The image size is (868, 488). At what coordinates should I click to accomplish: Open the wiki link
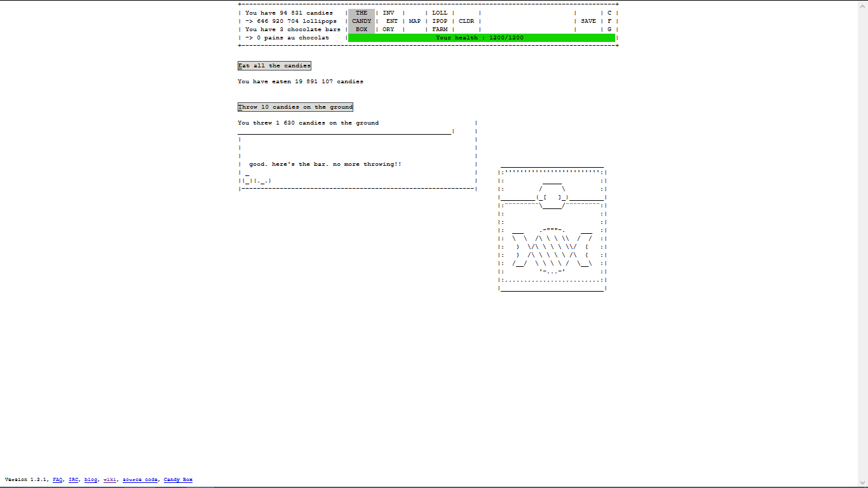pos(110,480)
